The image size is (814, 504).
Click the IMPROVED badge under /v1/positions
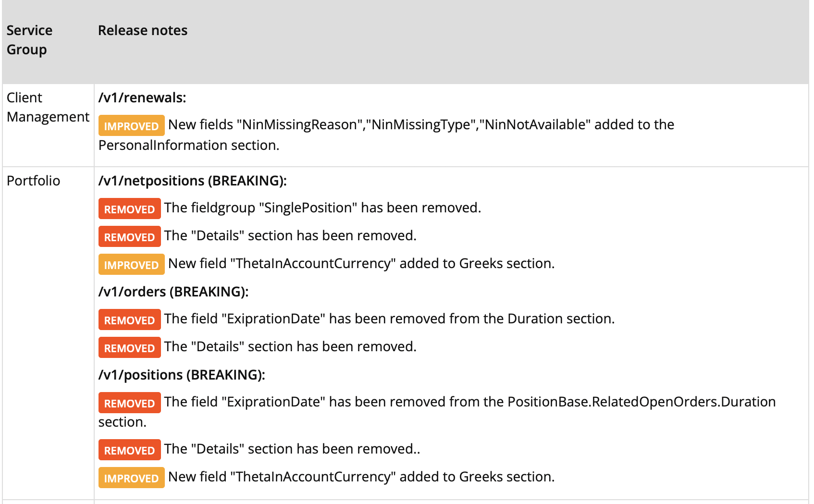click(131, 478)
